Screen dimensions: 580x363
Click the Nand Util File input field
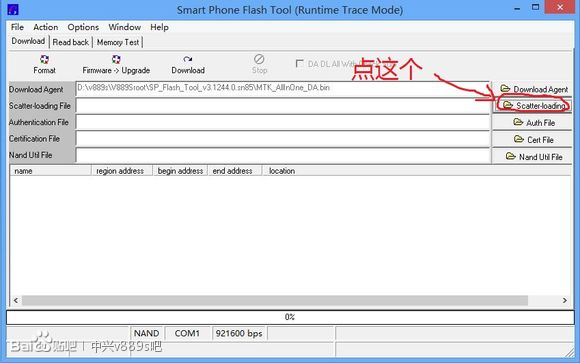click(x=283, y=155)
